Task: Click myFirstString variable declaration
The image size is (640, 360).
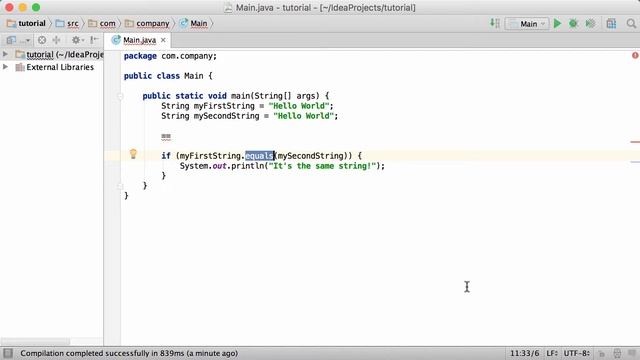Action: (x=224, y=106)
